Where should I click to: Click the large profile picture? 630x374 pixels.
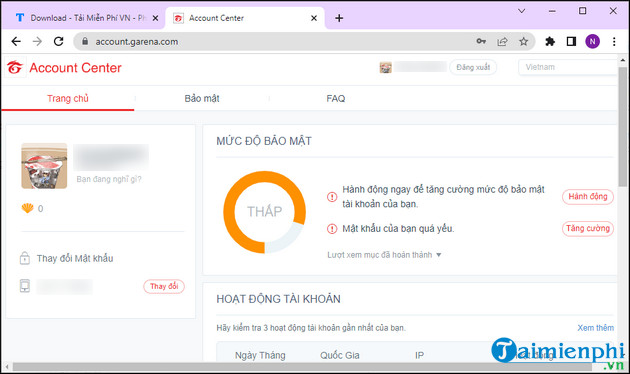click(x=44, y=166)
